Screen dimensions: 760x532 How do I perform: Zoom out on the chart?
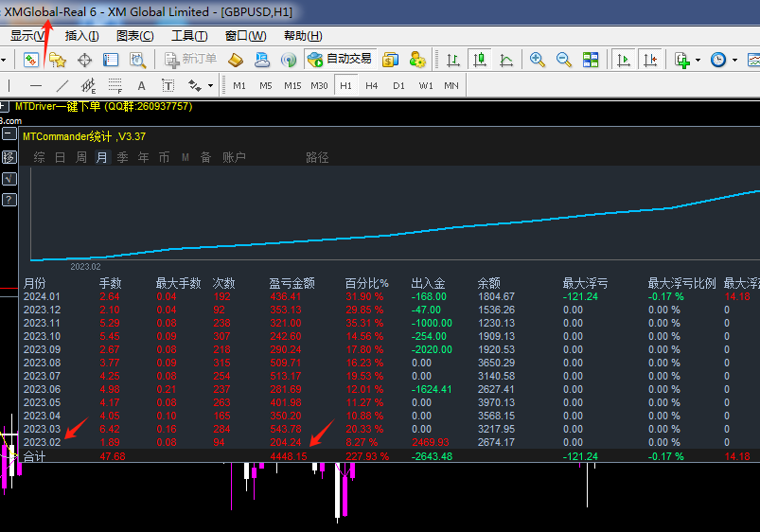pyautogui.click(x=564, y=60)
